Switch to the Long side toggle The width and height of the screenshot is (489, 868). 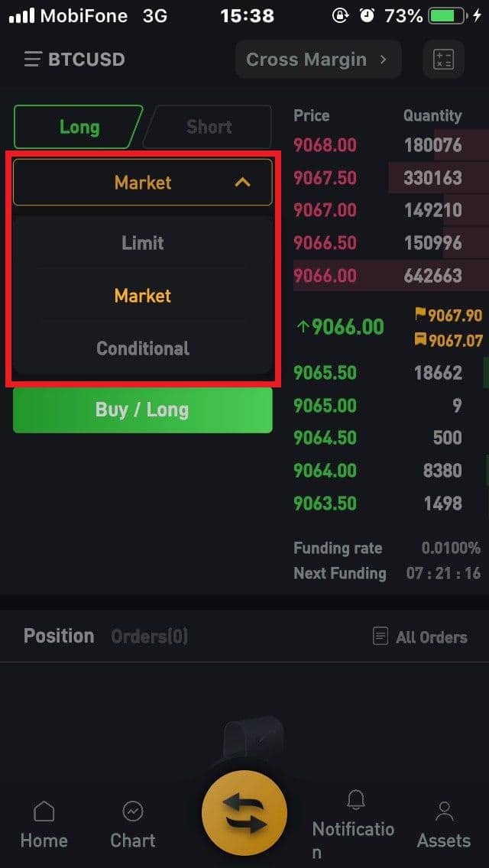click(x=79, y=127)
